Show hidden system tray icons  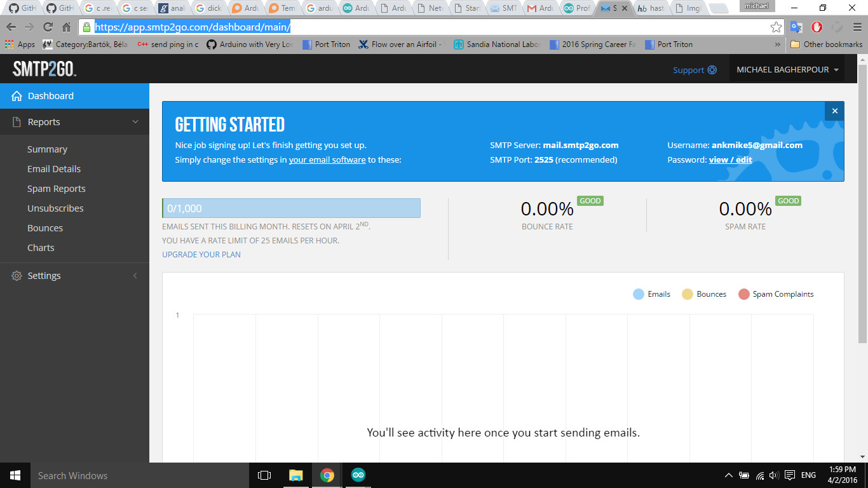728,475
